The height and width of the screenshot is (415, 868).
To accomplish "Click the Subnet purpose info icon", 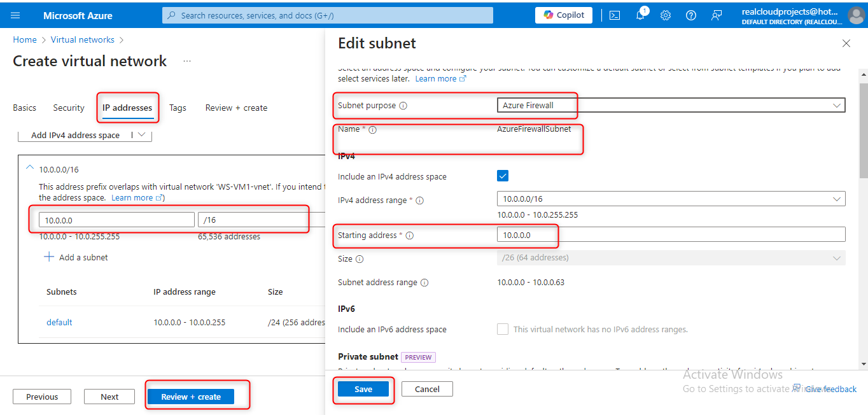I will (403, 106).
